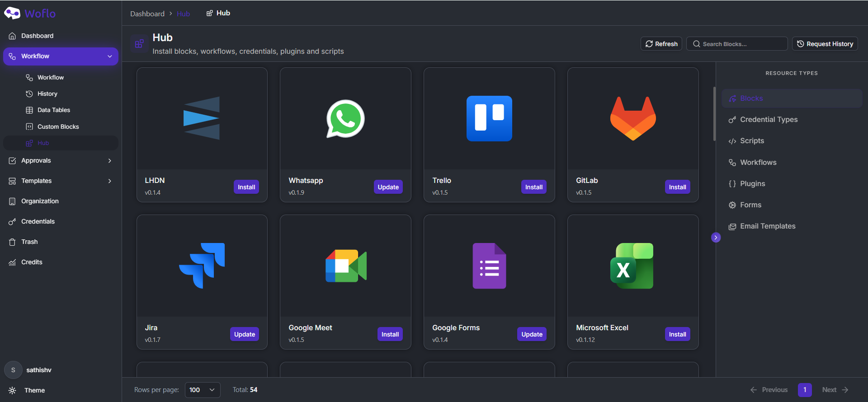Select Credential Types resource type
Viewport: 868px width, 402px height.
click(x=792, y=120)
